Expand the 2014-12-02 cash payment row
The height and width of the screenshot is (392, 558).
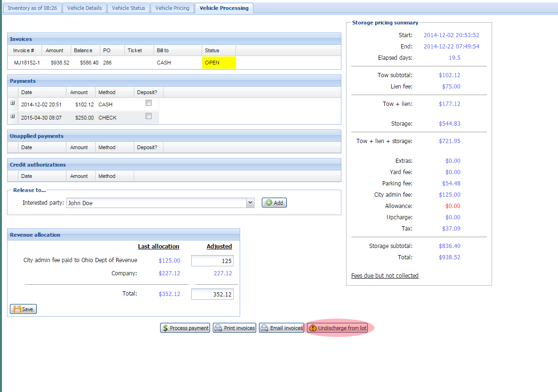pos(13,103)
